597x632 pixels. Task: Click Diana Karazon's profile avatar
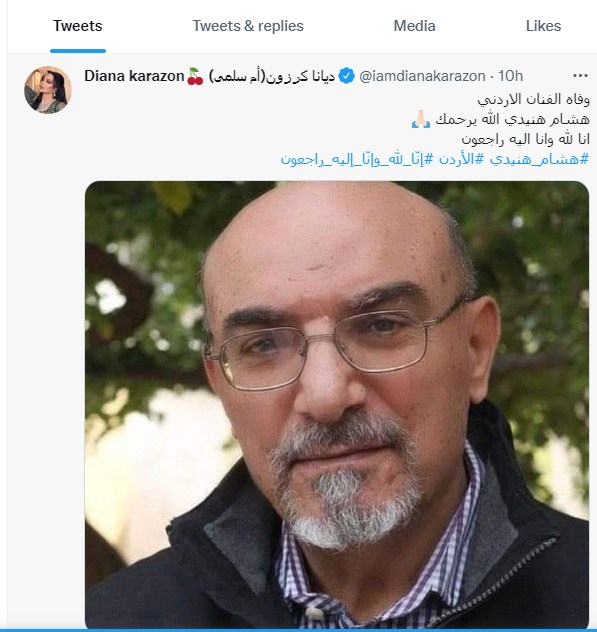(x=48, y=90)
